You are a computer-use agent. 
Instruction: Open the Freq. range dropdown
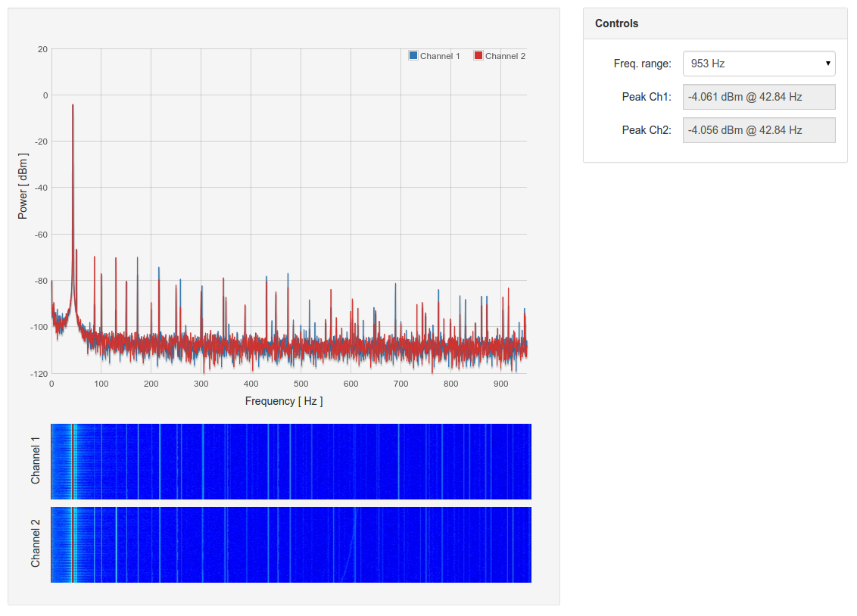758,64
